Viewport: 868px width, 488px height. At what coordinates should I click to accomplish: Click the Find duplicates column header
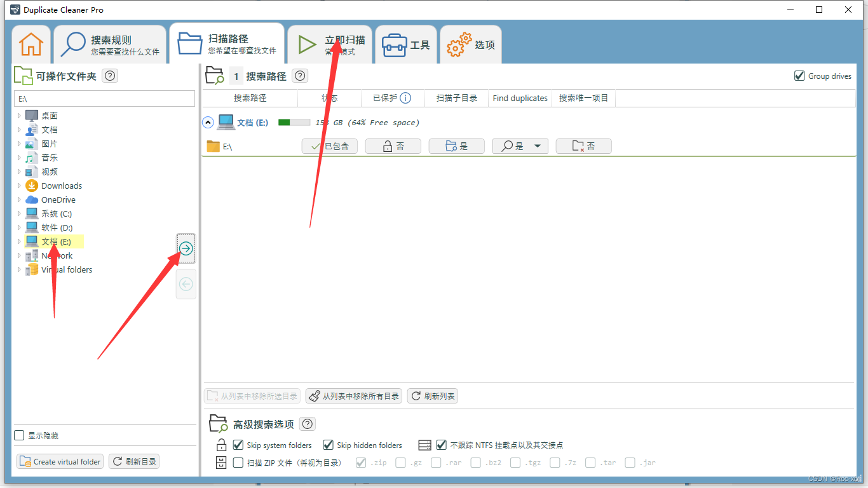tap(520, 98)
